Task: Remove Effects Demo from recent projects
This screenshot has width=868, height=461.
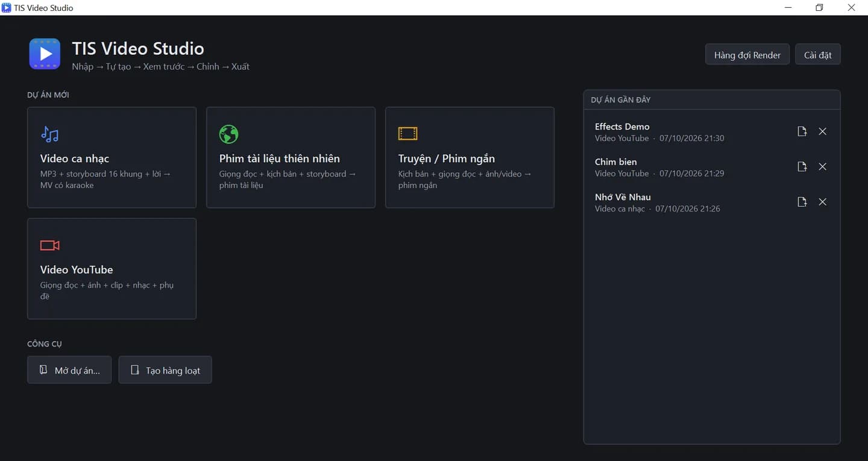Action: coord(822,131)
